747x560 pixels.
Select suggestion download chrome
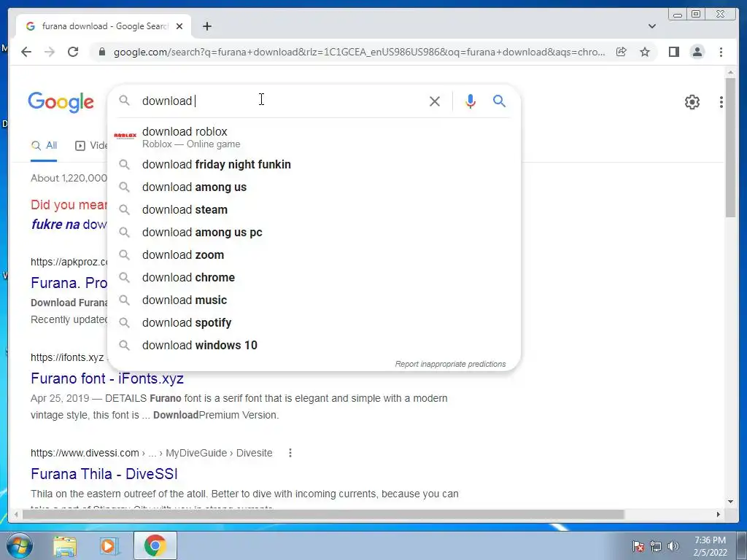click(314, 278)
